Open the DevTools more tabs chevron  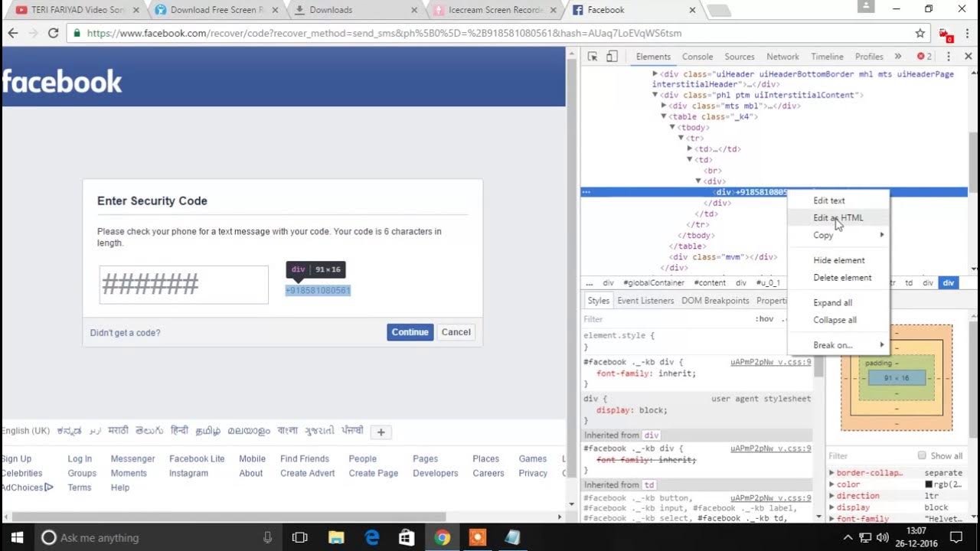point(898,56)
